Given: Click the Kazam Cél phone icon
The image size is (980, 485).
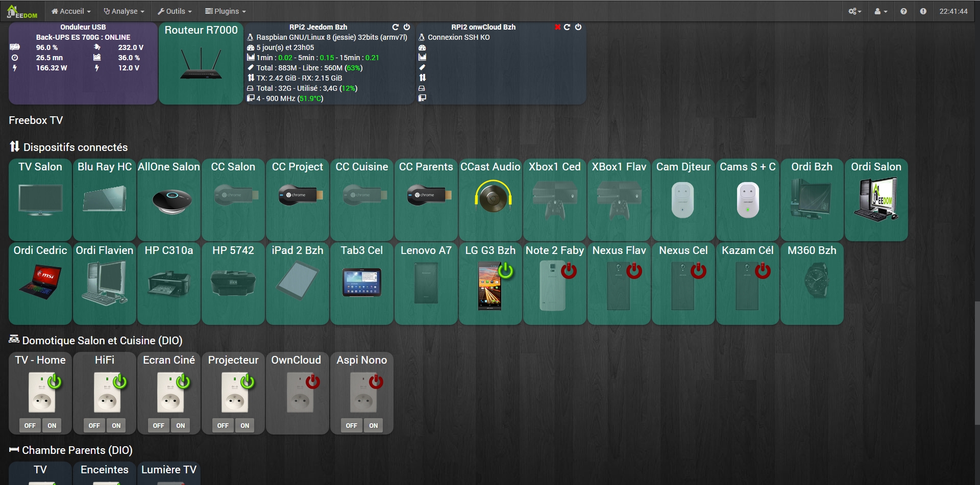Looking at the screenshot, I should [747, 286].
